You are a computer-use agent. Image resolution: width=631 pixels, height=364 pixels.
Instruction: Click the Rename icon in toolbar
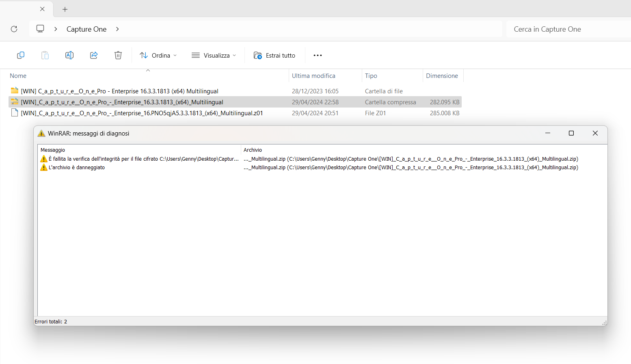tap(69, 55)
